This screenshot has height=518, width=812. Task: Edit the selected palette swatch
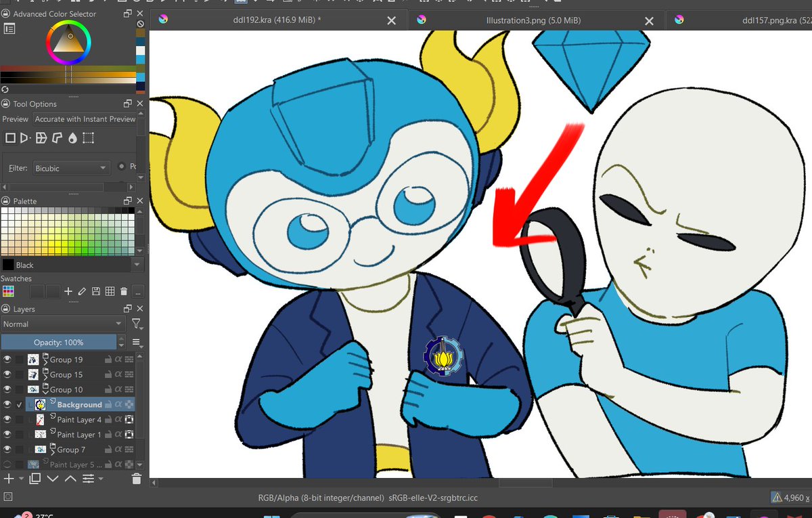click(x=82, y=291)
